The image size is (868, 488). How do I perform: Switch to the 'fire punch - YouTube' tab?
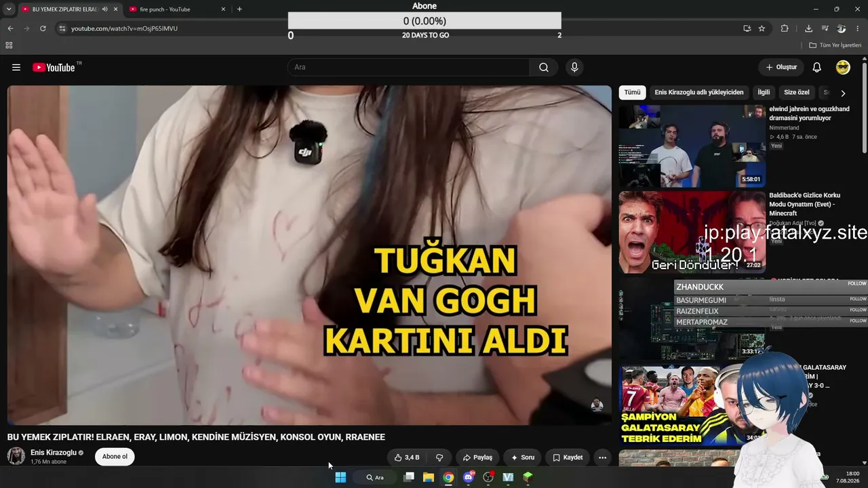click(176, 9)
